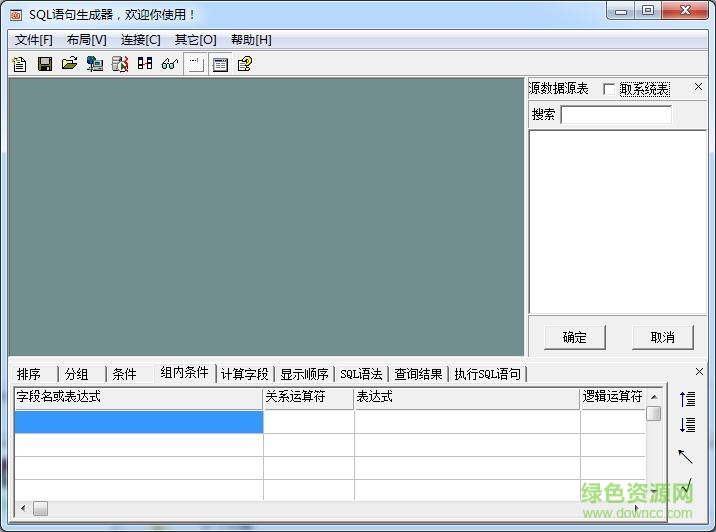Image resolution: width=716 pixels, height=532 pixels.
Task: Open the 其它[O] menu
Action: tap(195, 40)
